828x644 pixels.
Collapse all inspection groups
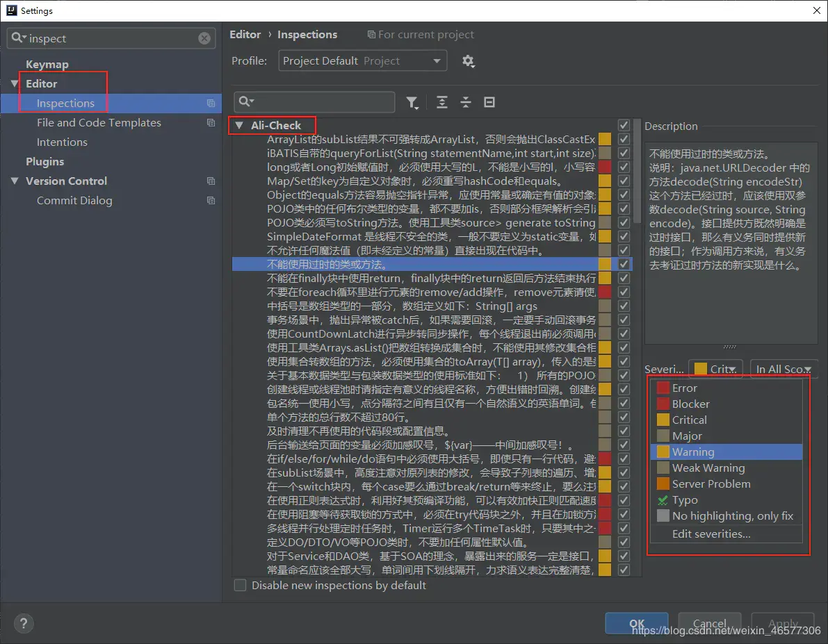(x=466, y=102)
